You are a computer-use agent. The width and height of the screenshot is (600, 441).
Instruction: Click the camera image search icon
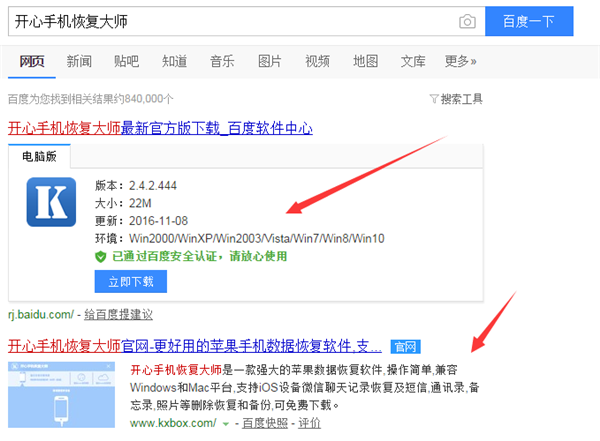pos(467,21)
